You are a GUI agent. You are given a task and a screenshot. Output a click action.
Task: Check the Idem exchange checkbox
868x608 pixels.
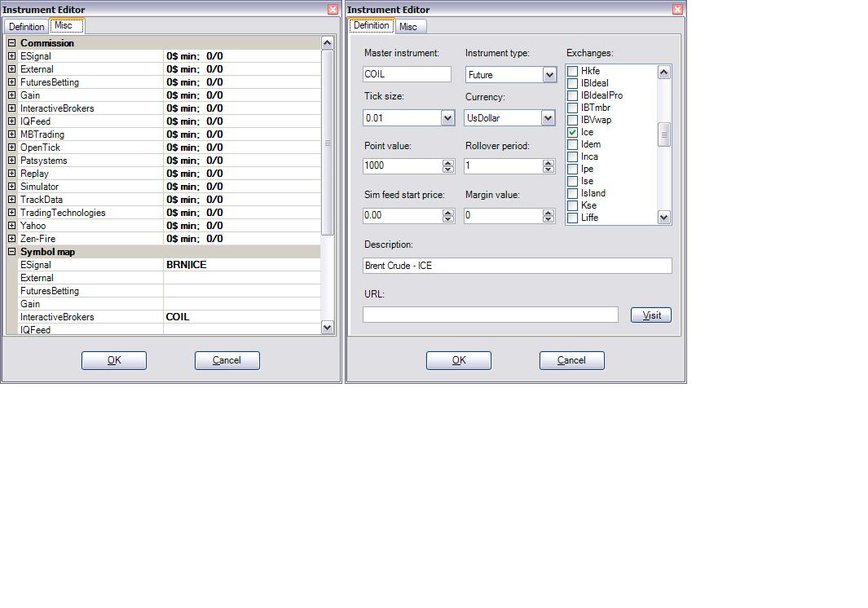(x=573, y=144)
